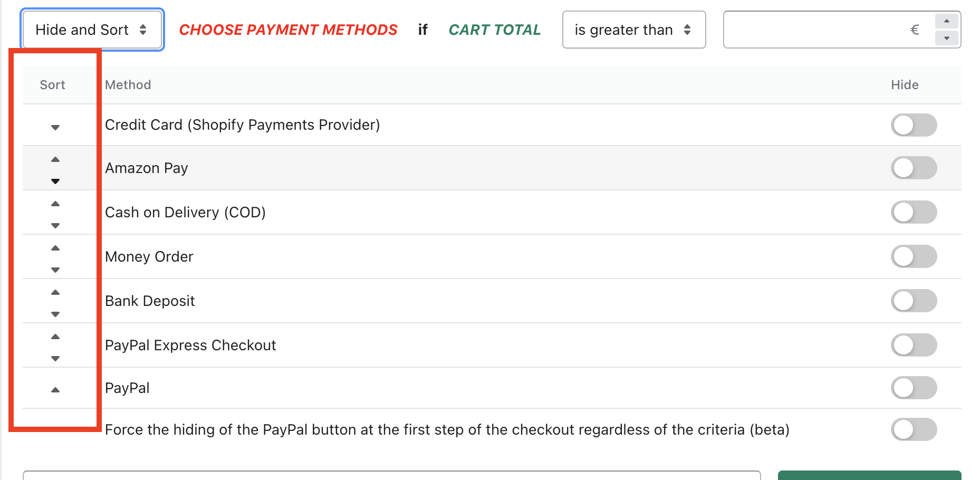The width and height of the screenshot is (980, 480).
Task: Hide the PayPal Express Checkout method
Action: (x=914, y=345)
